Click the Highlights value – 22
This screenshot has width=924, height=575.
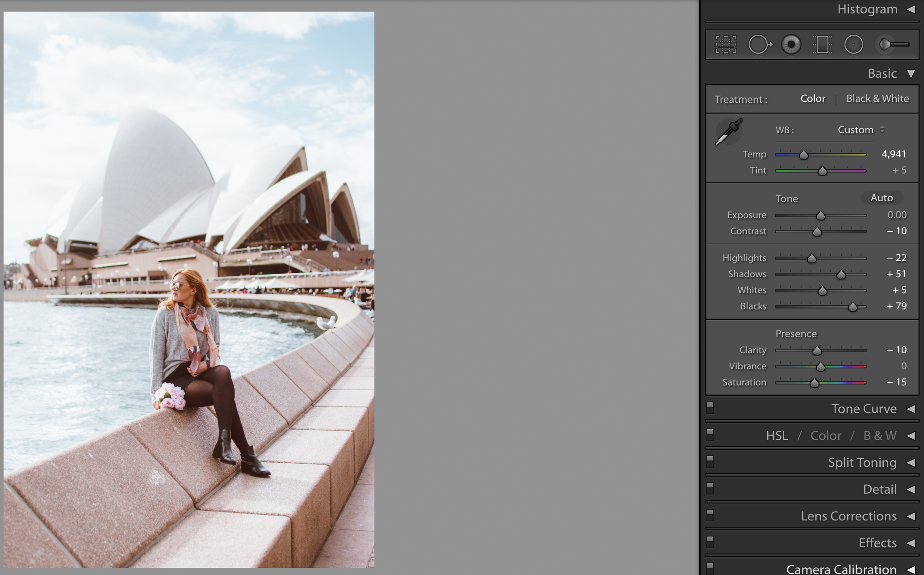click(897, 258)
